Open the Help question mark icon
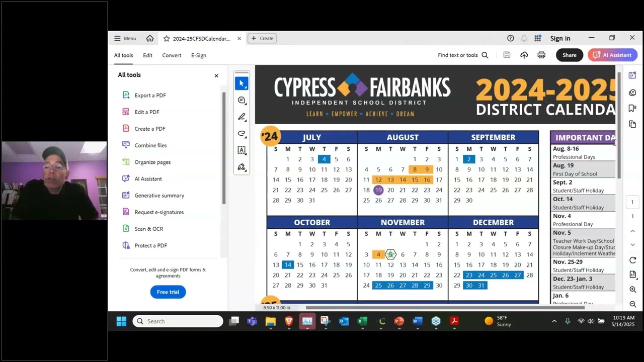Viewport: 644px width, 362px height. [511, 38]
